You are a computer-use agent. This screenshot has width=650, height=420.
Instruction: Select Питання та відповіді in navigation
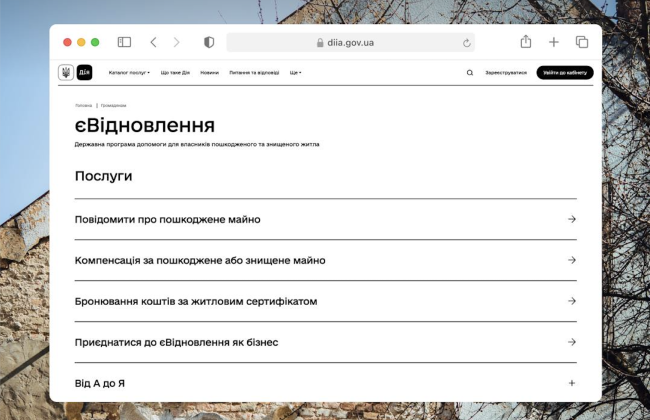(254, 73)
